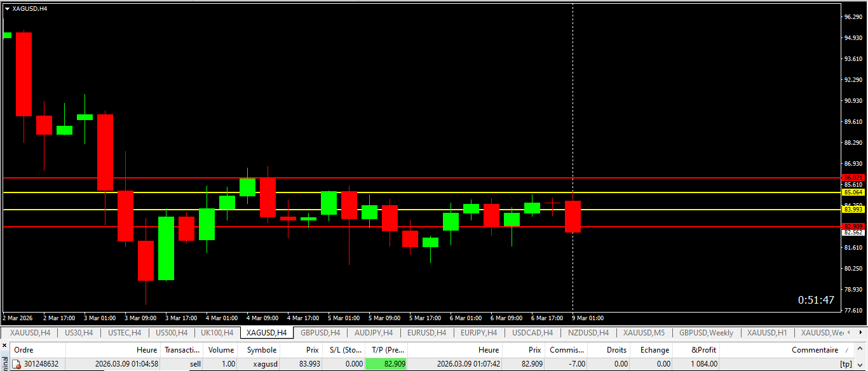Screen dimensions: 868x371
Task: Select the red 86.021 price level label
Action: click(x=853, y=178)
